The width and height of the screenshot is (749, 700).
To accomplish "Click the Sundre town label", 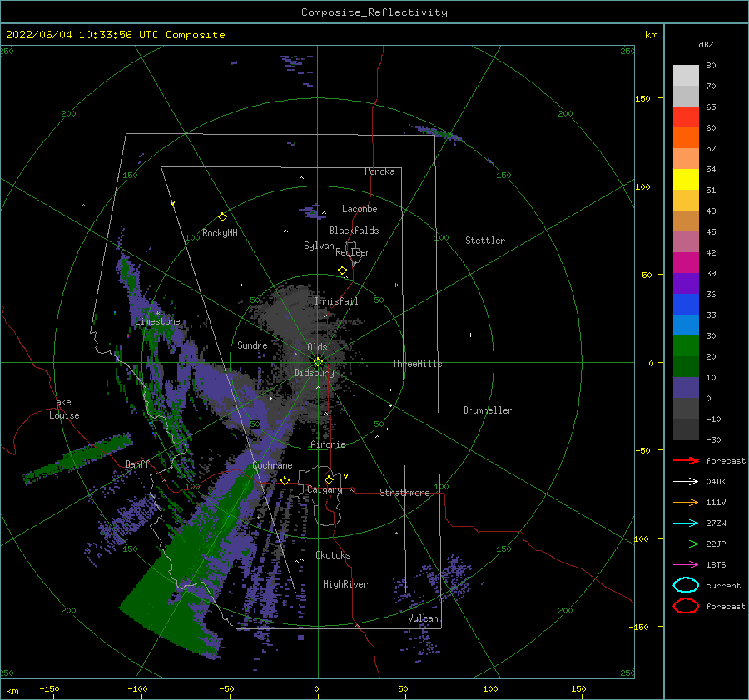I will (252, 345).
